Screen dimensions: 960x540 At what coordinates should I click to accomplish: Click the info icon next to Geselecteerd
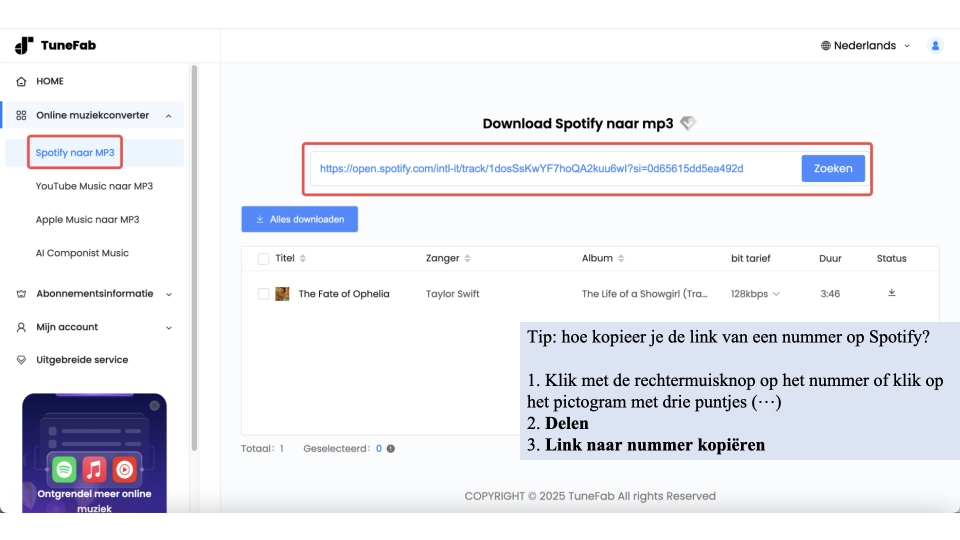[x=391, y=449]
